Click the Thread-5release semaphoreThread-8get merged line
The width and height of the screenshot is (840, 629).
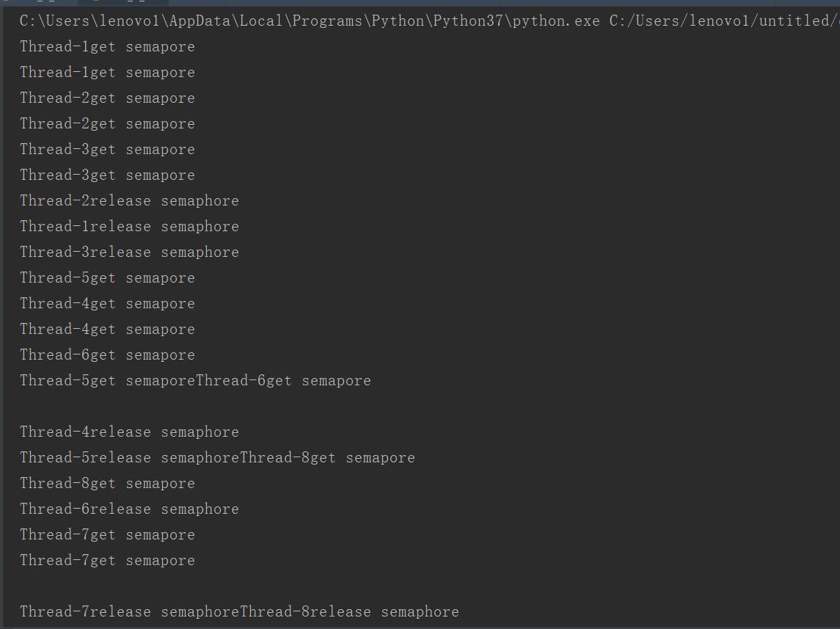point(217,458)
